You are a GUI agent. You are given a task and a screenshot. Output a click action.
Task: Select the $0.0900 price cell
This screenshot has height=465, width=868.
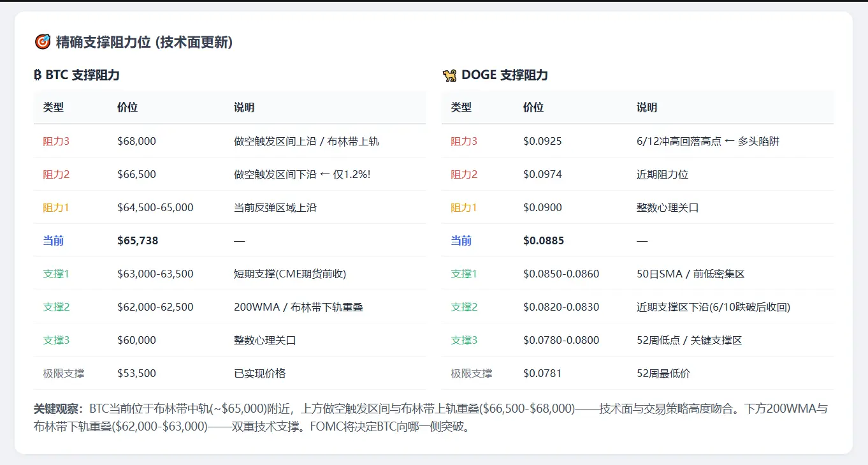point(542,207)
